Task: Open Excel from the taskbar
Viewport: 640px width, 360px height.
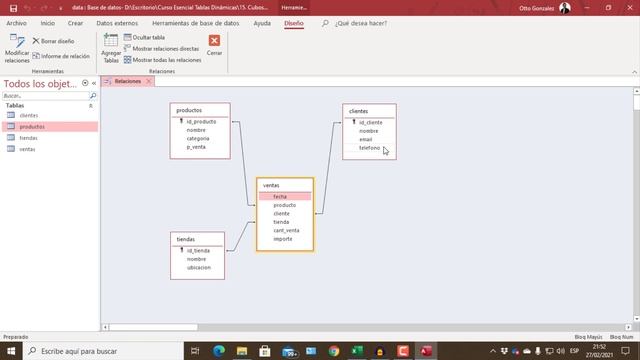Action: pos(357,351)
